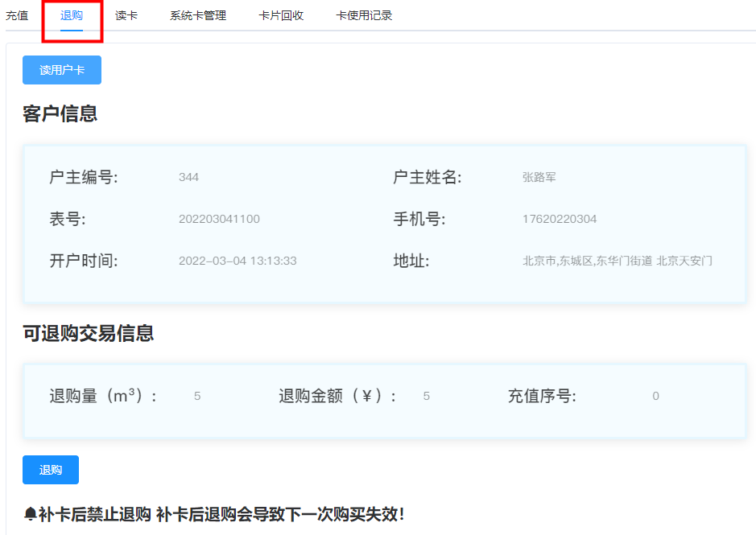Select the 退购 tab

point(72,15)
